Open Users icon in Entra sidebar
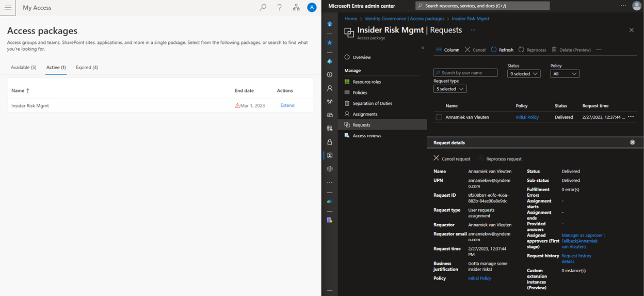Screen dimensions: 644x296 click(330, 88)
